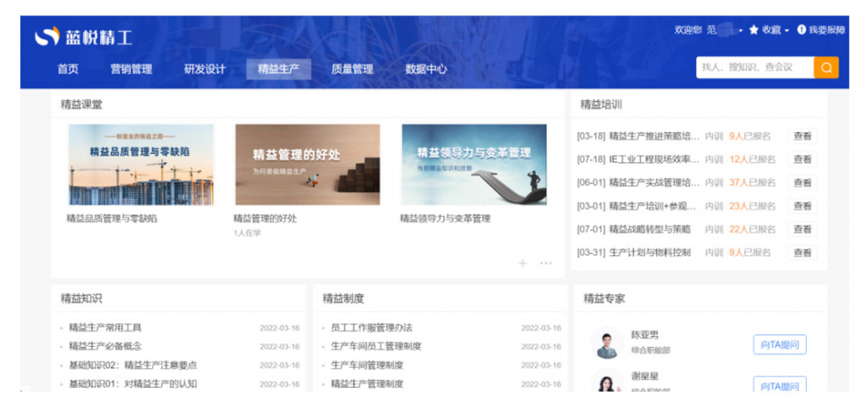Viewport: 868px width, 408px height.
Task: Open the 员工工作服管理办法 policy link
Action: pos(371,327)
